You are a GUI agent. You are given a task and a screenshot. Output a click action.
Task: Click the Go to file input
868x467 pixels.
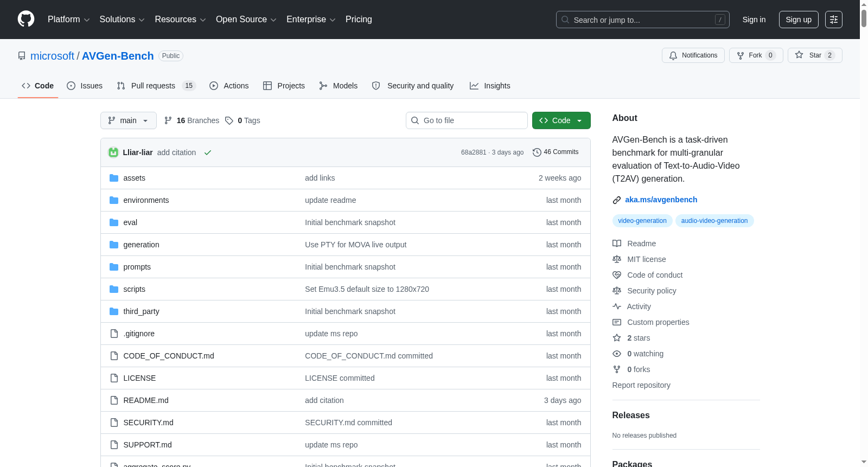[467, 120]
